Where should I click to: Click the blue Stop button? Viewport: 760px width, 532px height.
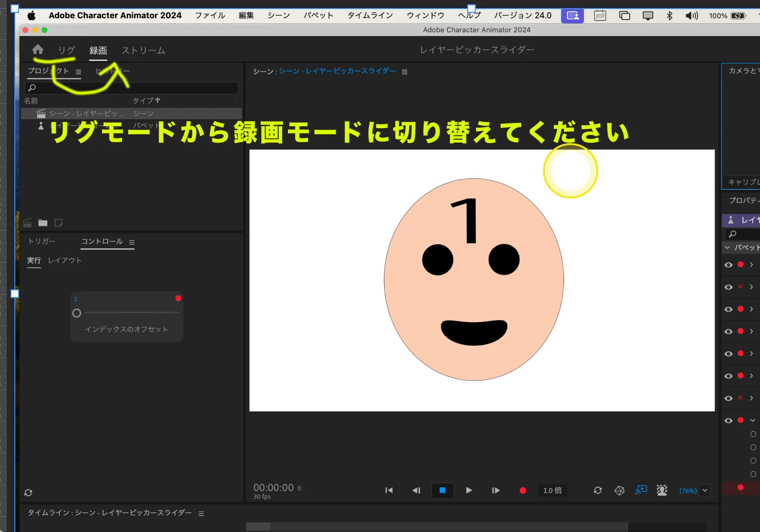(x=442, y=490)
